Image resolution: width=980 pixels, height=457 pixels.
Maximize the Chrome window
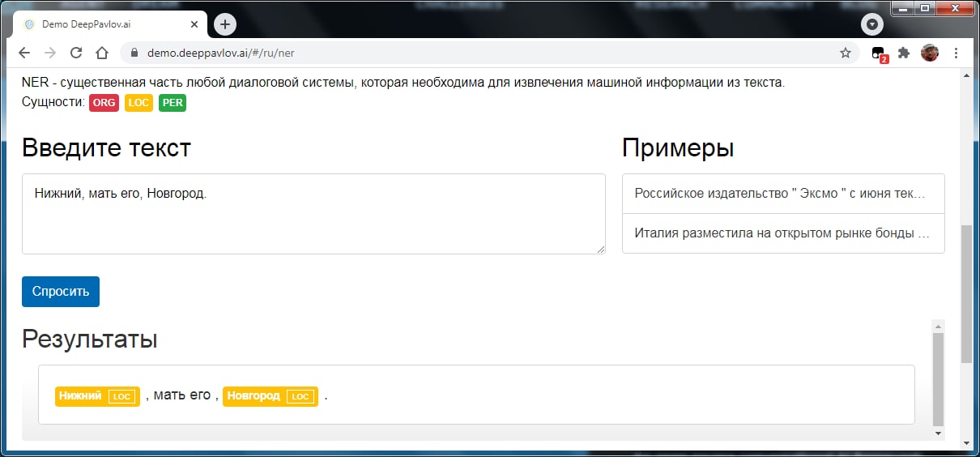point(926,7)
